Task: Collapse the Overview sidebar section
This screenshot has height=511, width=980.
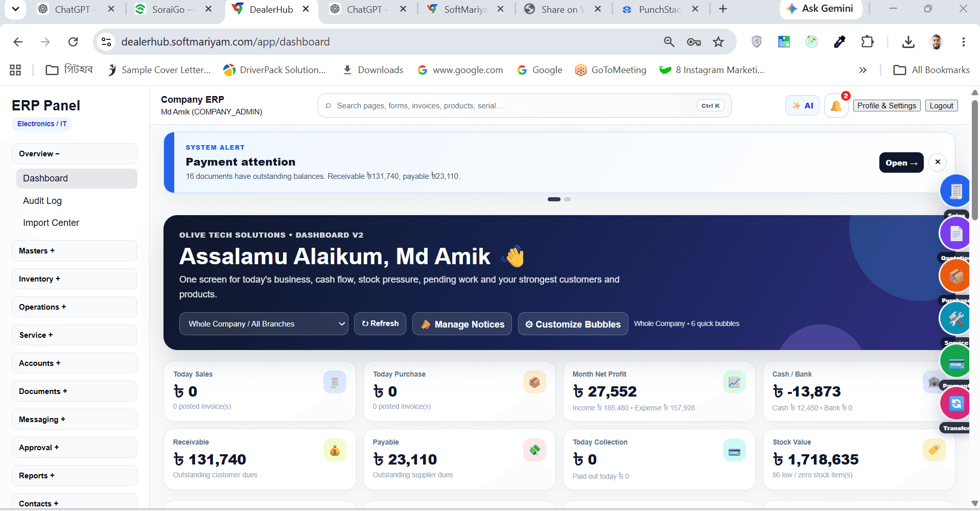Action: tap(75, 154)
